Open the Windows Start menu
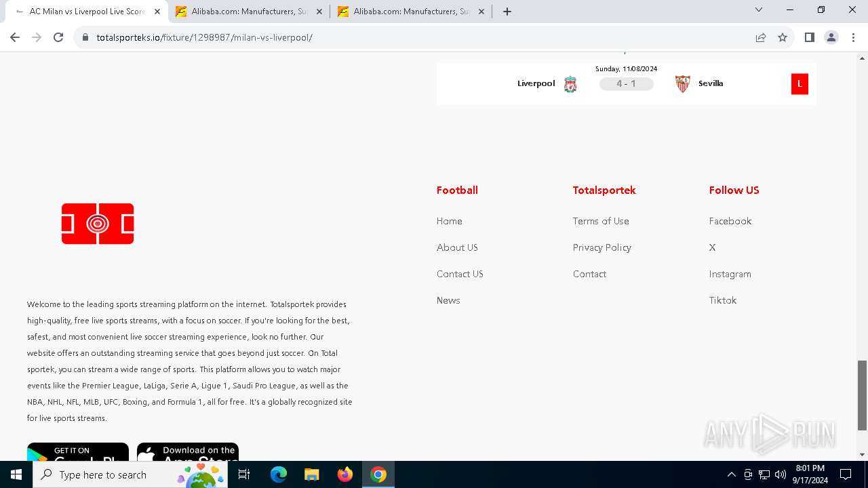 point(16,474)
